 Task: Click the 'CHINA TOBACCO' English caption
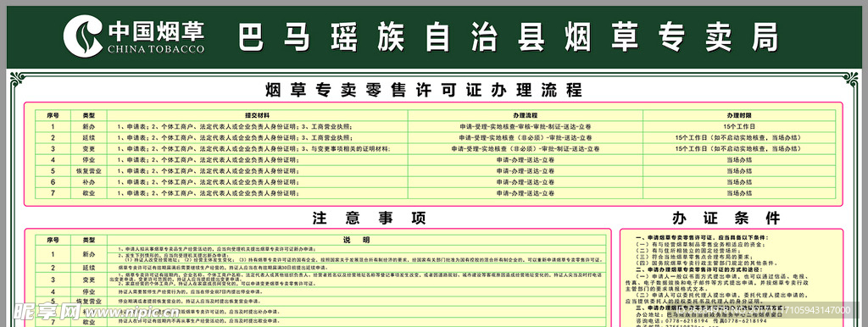(156, 49)
